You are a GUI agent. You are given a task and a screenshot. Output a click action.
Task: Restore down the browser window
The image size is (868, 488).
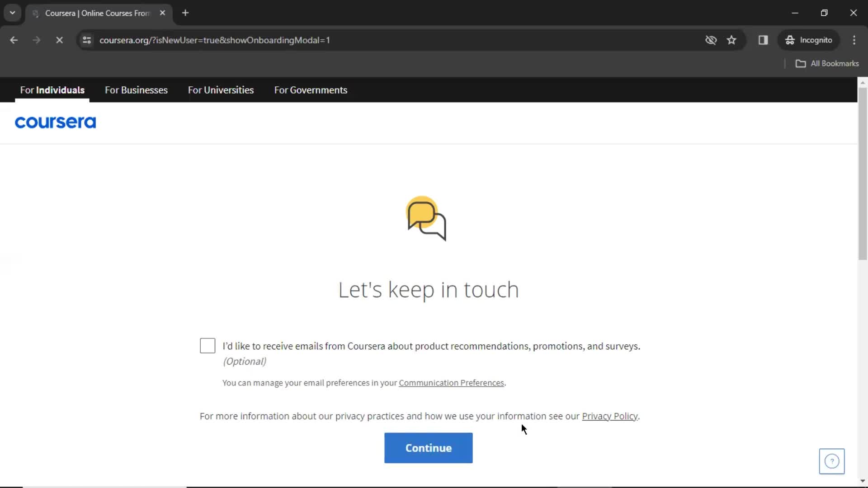click(x=824, y=13)
